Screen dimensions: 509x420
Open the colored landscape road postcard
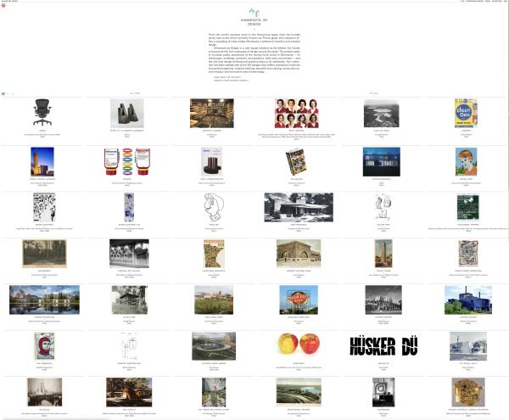pyautogui.click(x=299, y=392)
